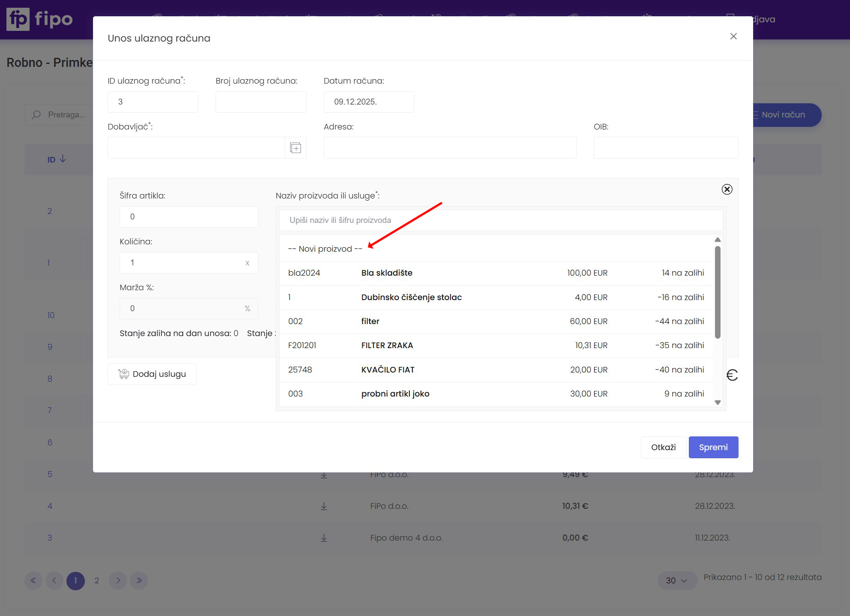Pick 'KVAČILO FIAT' product entry
Image resolution: width=850 pixels, height=616 pixels.
pos(387,370)
